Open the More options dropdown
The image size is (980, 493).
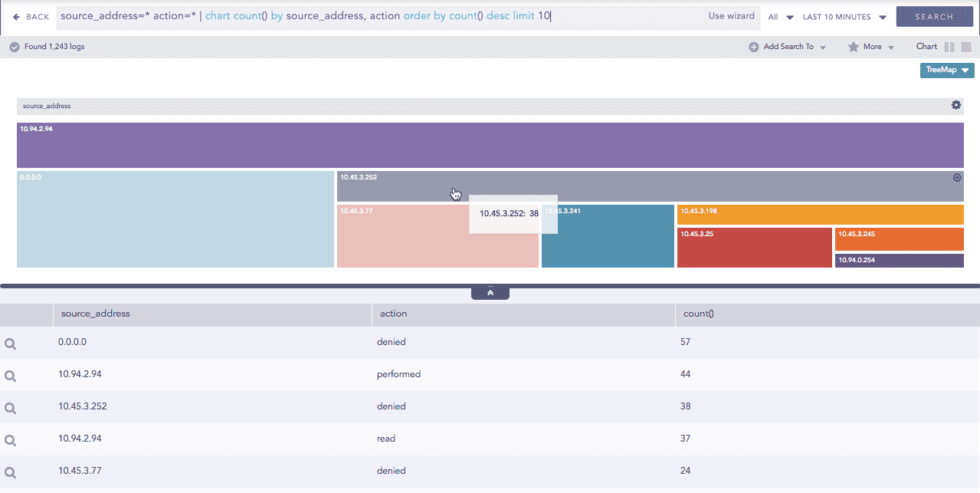[873, 46]
